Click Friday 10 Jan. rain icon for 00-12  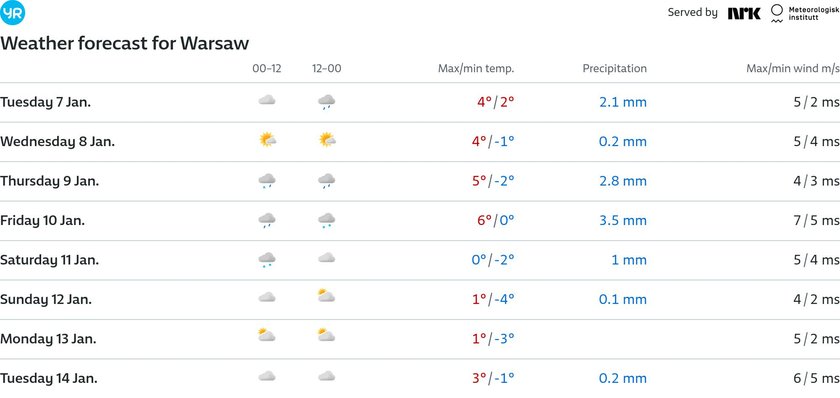tap(267, 220)
